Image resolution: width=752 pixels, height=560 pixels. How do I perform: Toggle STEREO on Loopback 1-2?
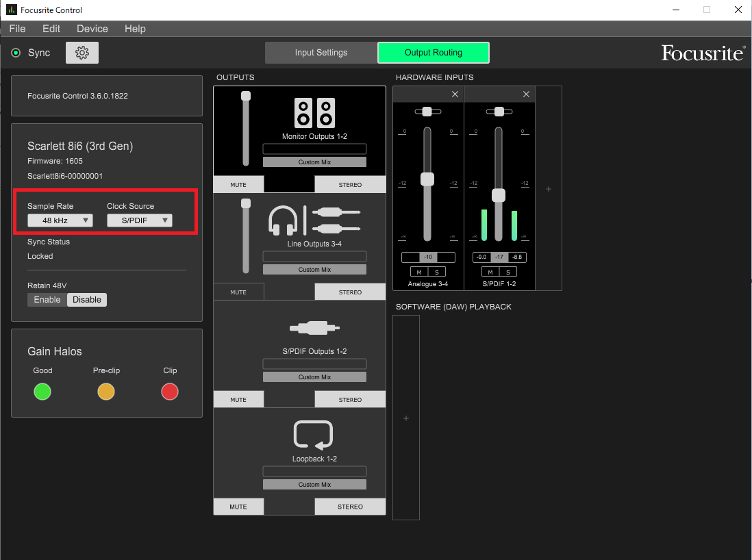tap(350, 507)
